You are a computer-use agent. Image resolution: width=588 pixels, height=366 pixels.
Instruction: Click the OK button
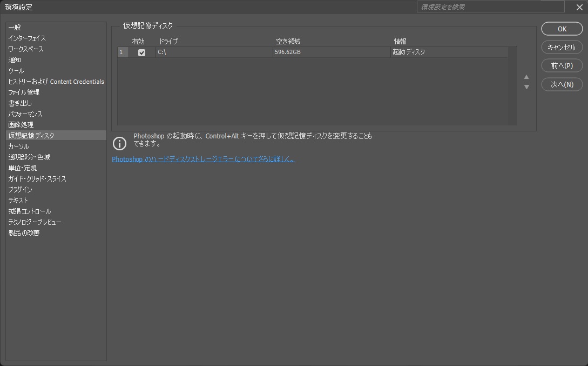click(562, 29)
